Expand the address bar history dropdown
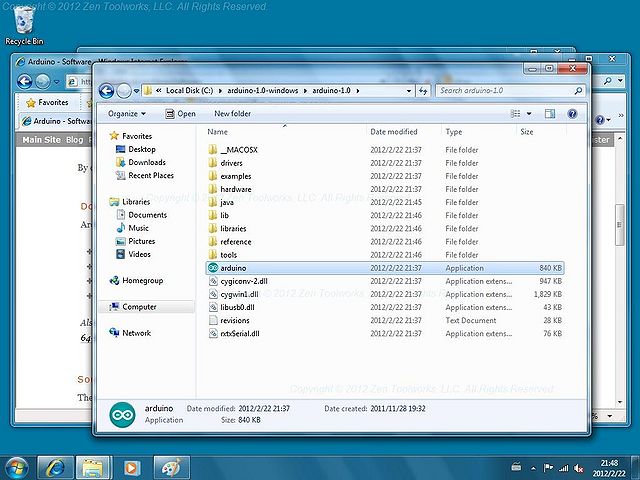640x480 pixels. [409, 91]
